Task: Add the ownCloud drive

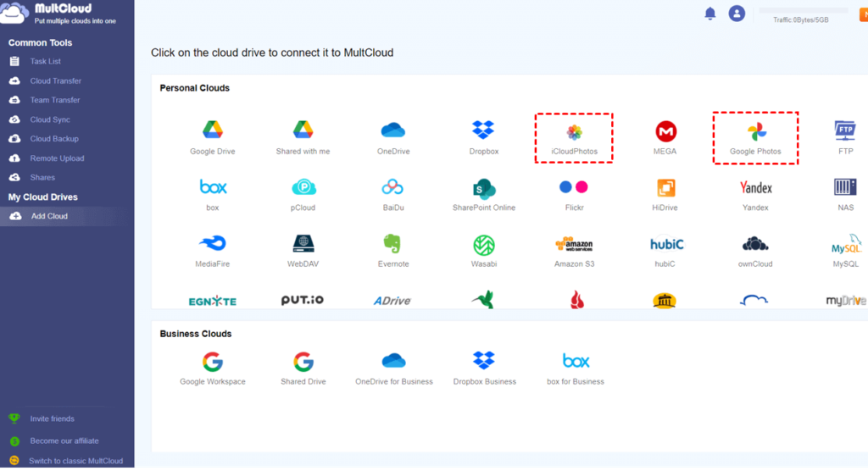Action: [755, 243]
